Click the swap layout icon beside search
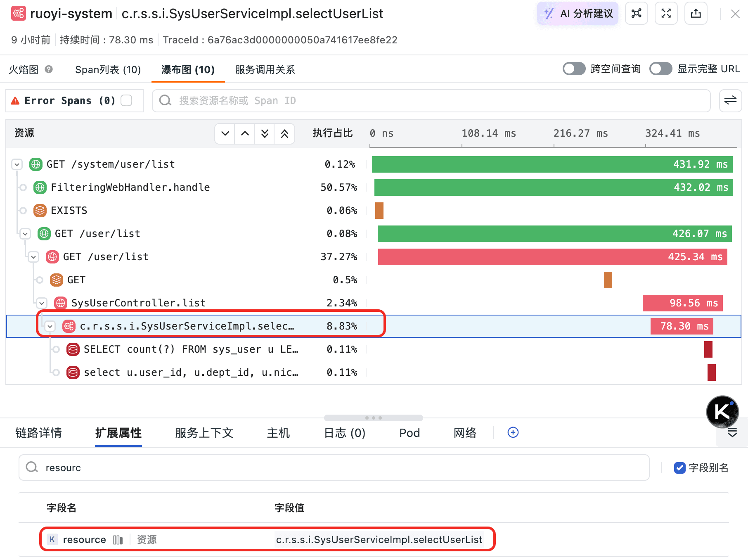 pos(730,100)
